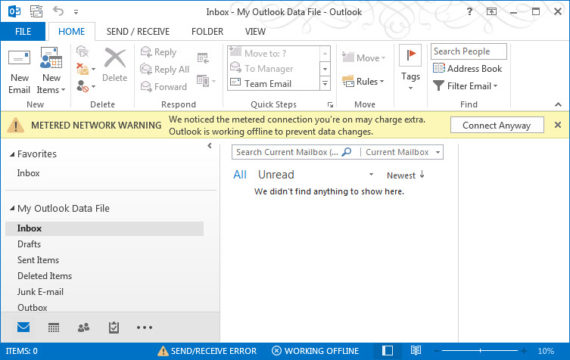The image size is (570, 360).
Task: Click the WORKING OFFLINE status indicator
Action: click(315, 351)
